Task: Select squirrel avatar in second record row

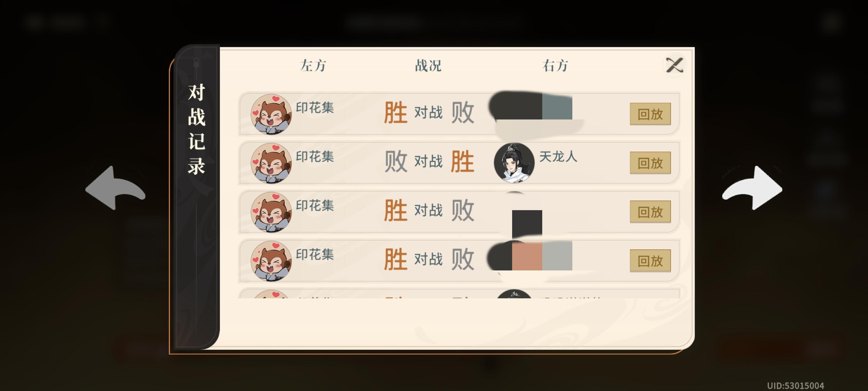Action: pos(271,163)
